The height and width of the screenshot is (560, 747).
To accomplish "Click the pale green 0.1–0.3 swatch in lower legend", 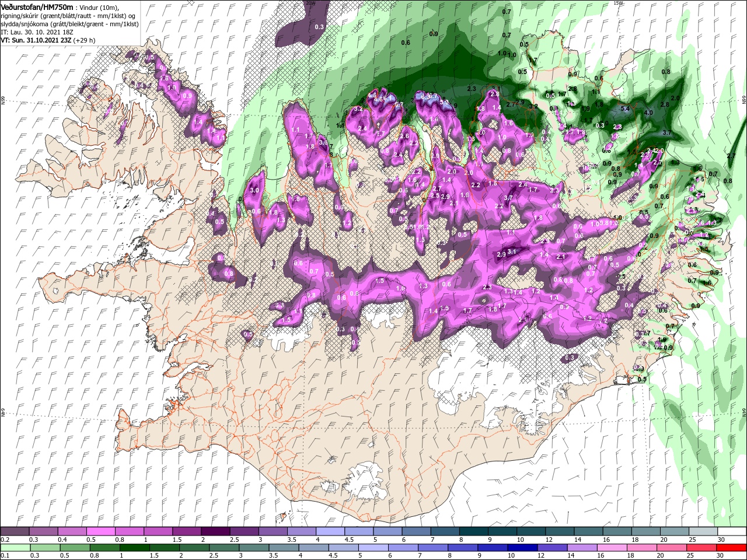I will click(15, 548).
